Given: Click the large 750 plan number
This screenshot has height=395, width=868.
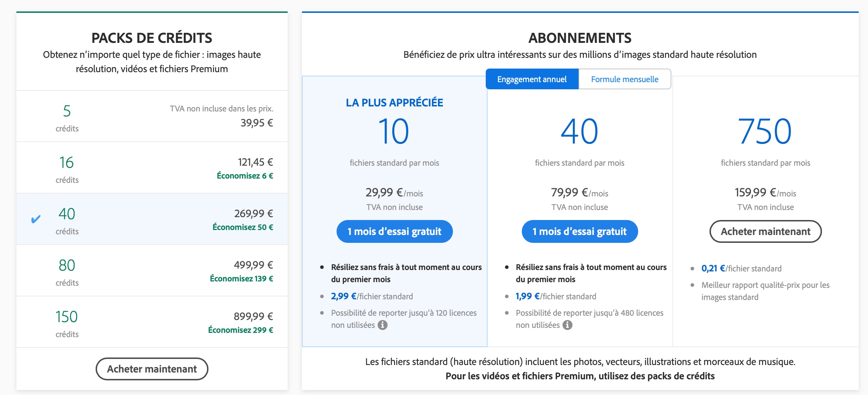Looking at the screenshot, I should pyautogui.click(x=764, y=131).
